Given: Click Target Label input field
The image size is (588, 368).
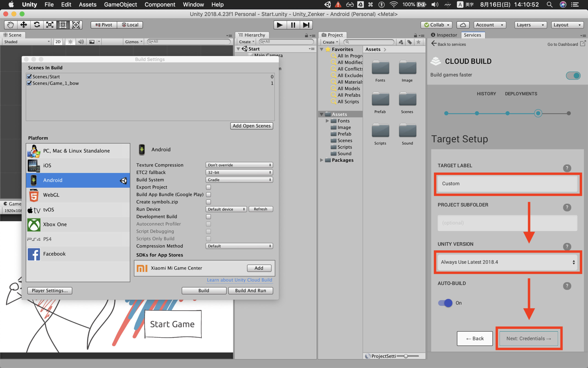Looking at the screenshot, I should (507, 184).
